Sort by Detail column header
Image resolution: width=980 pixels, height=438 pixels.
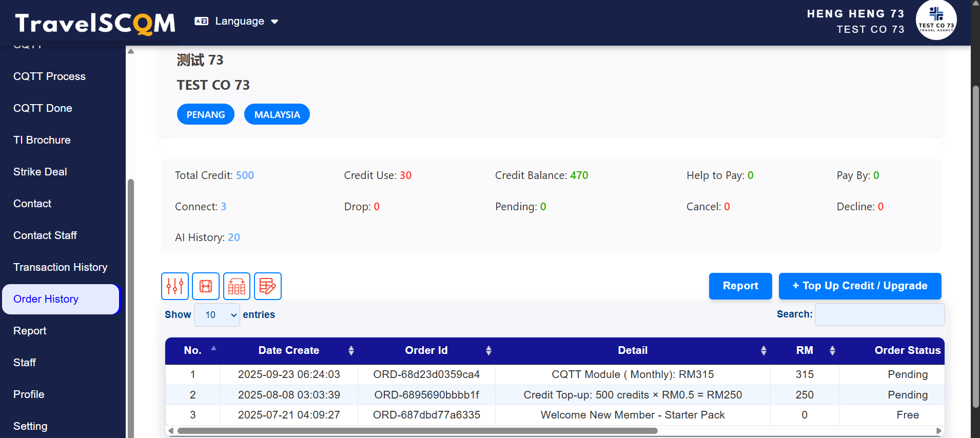632,350
